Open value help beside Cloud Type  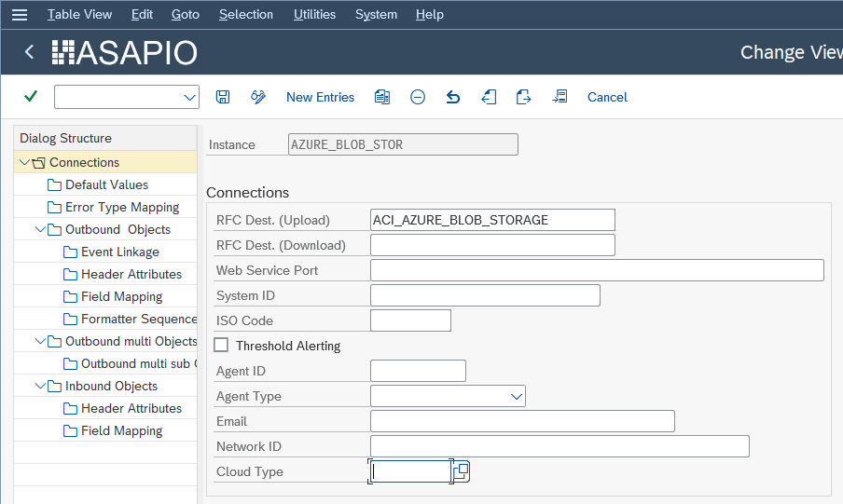pyautogui.click(x=462, y=471)
